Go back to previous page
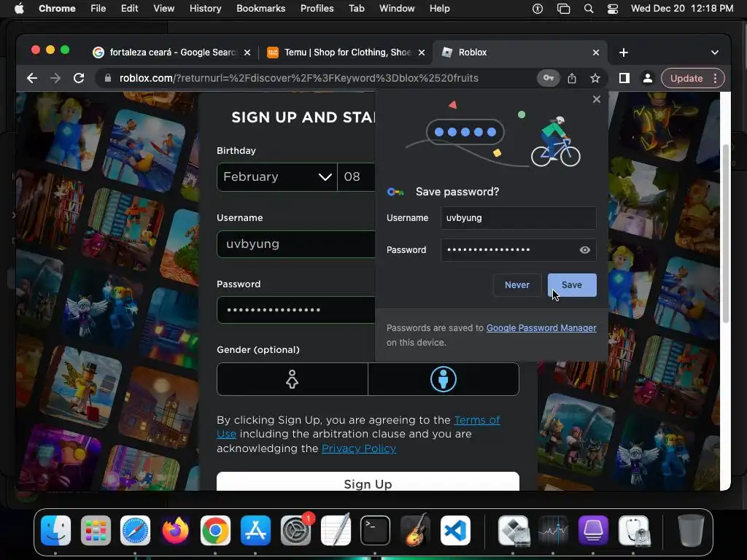The width and height of the screenshot is (747, 560). point(32,78)
